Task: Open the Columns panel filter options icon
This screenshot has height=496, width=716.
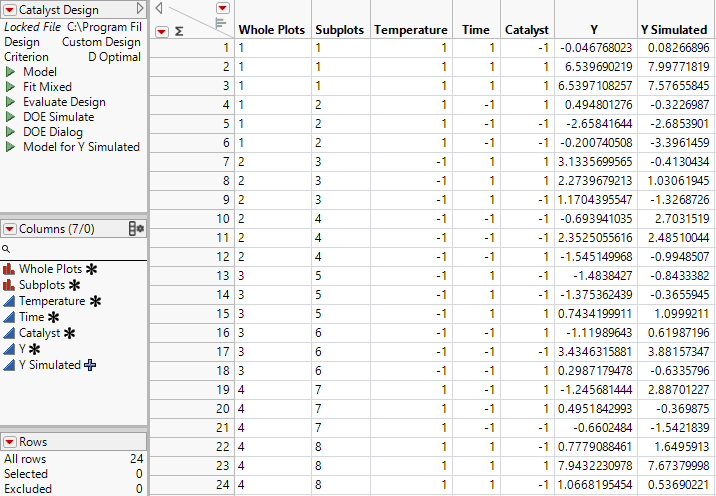Action: [x=136, y=229]
